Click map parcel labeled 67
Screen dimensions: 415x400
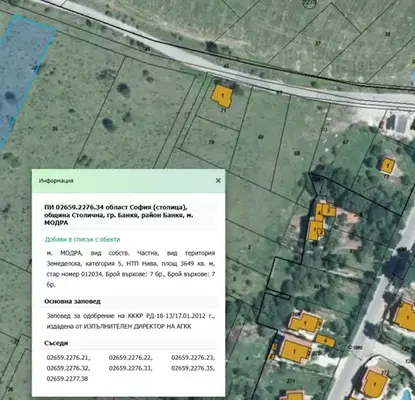(x=346, y=142)
